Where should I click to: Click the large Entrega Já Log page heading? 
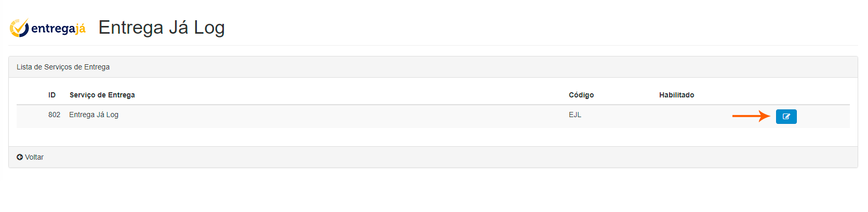(162, 27)
